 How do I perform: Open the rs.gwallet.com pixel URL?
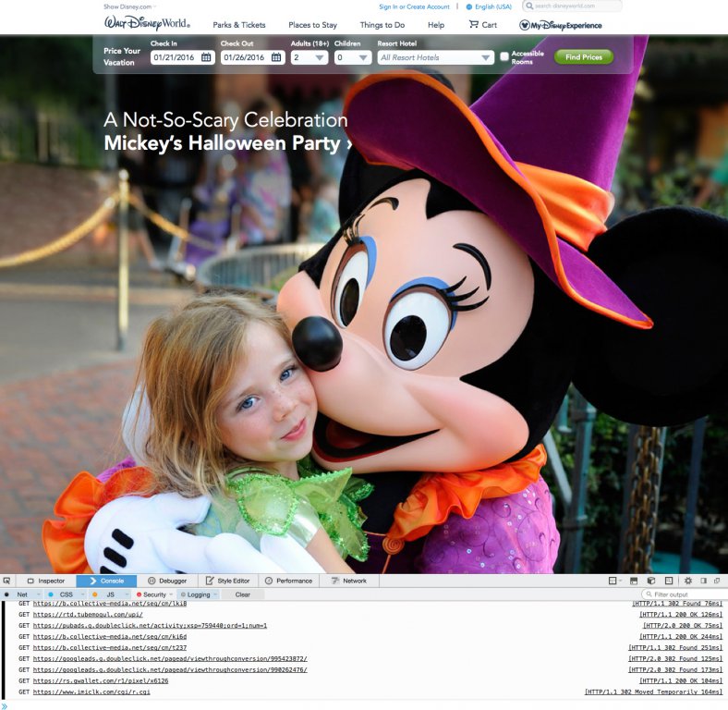point(101,680)
